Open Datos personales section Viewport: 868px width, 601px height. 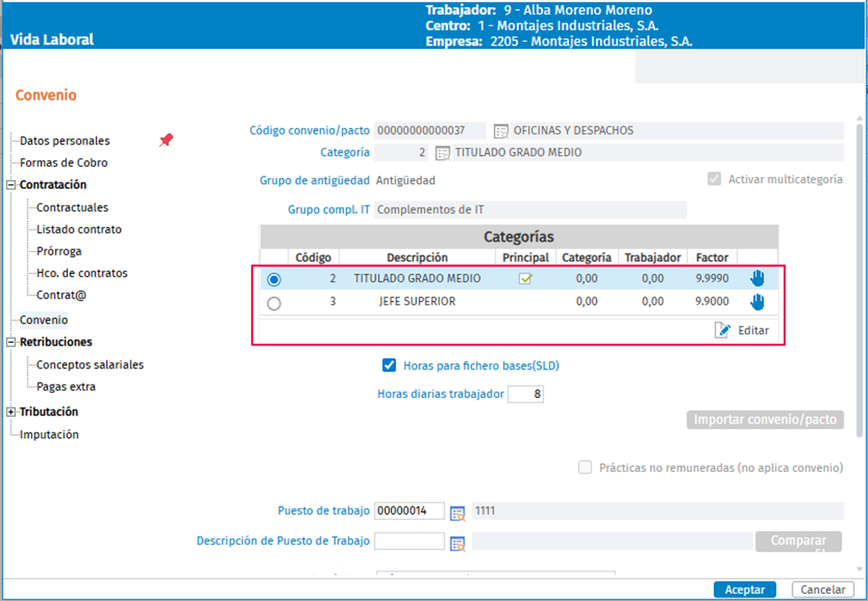click(x=65, y=141)
